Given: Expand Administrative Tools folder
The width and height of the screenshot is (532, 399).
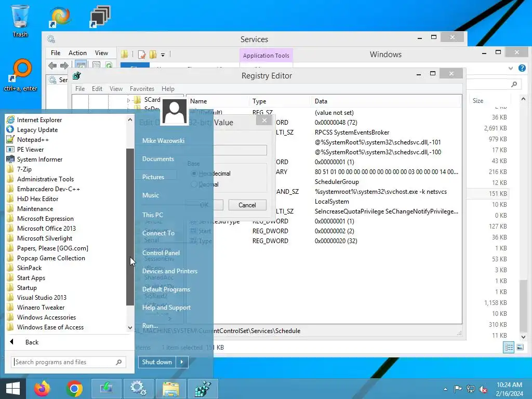Looking at the screenshot, I should pos(46,179).
